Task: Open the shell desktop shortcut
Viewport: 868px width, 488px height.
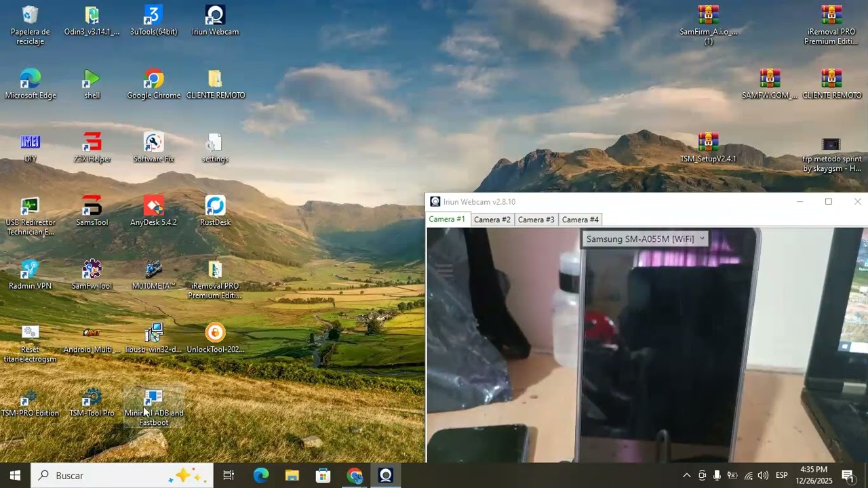Action: click(x=92, y=84)
